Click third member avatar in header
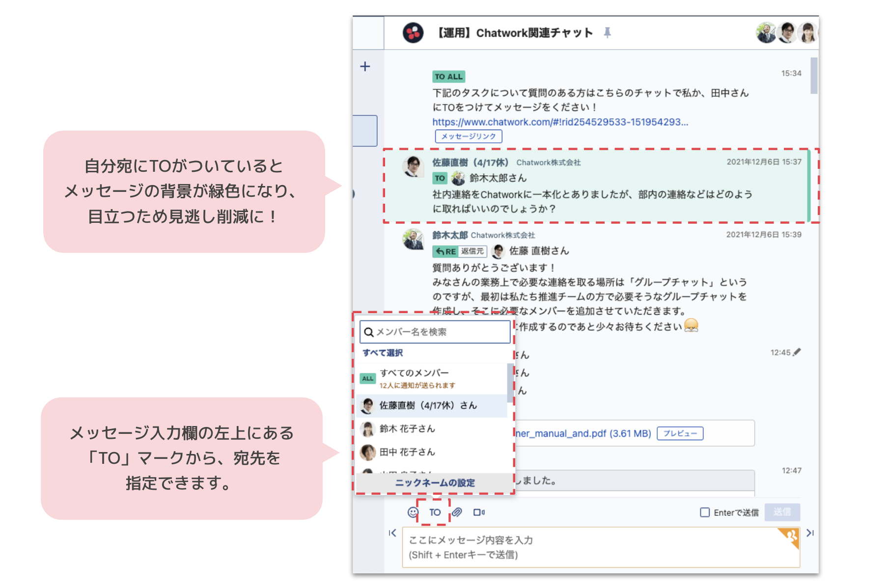The image size is (889, 588). pyautogui.click(x=807, y=33)
